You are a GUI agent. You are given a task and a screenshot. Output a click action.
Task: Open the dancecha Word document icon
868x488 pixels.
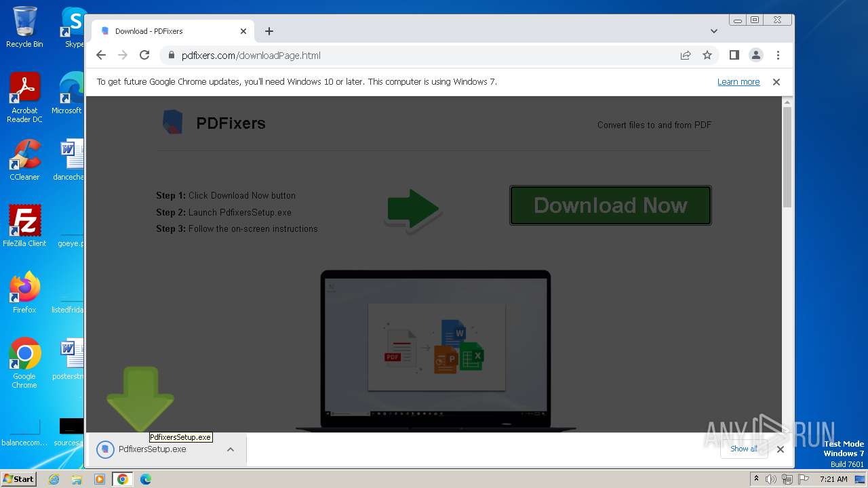[x=70, y=160]
